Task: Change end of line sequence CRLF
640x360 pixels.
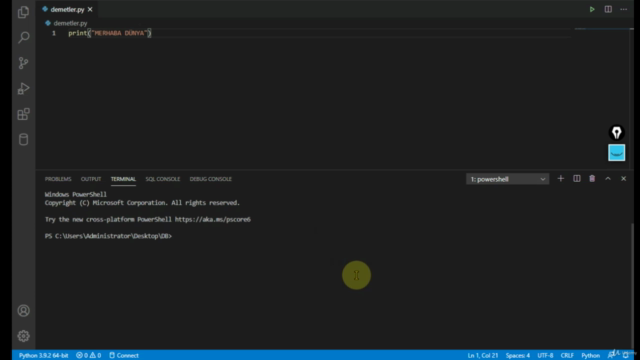Action: pyautogui.click(x=567, y=356)
